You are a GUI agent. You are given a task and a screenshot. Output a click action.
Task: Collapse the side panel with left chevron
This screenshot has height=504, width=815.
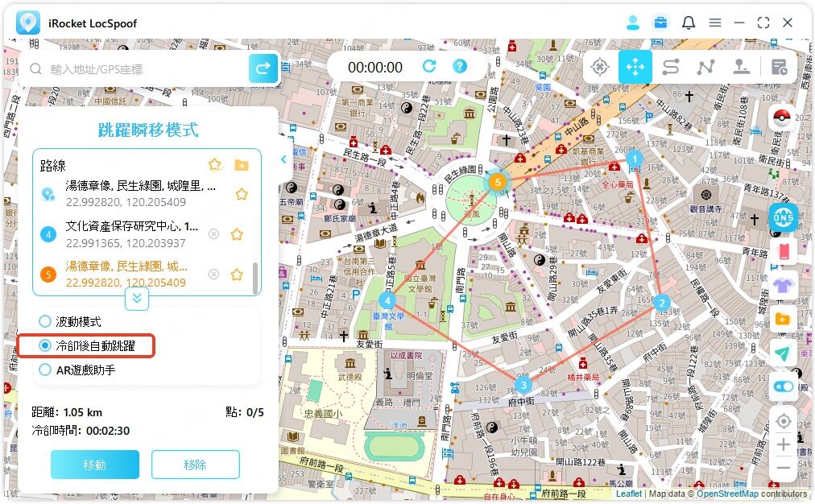coord(283,159)
